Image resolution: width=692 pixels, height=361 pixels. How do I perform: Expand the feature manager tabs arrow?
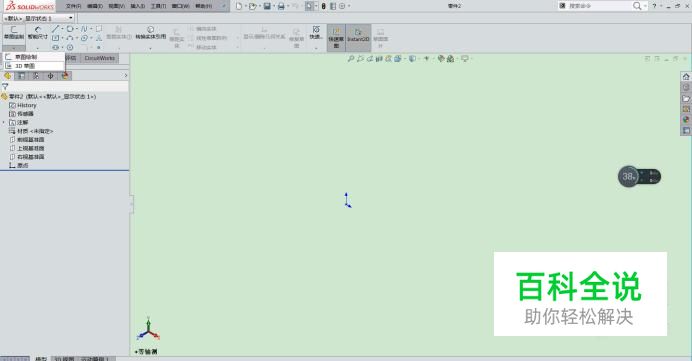[x=126, y=76]
